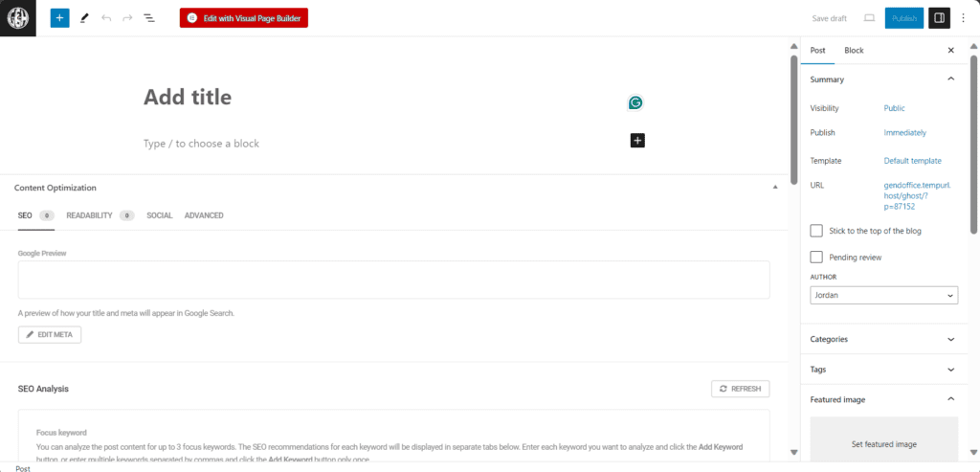Click the EDIT META button
The height and width of the screenshot is (472, 980).
click(50, 334)
